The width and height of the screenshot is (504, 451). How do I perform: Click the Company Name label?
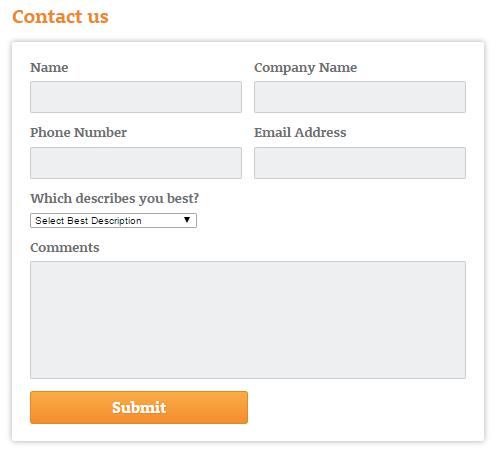pyautogui.click(x=306, y=68)
